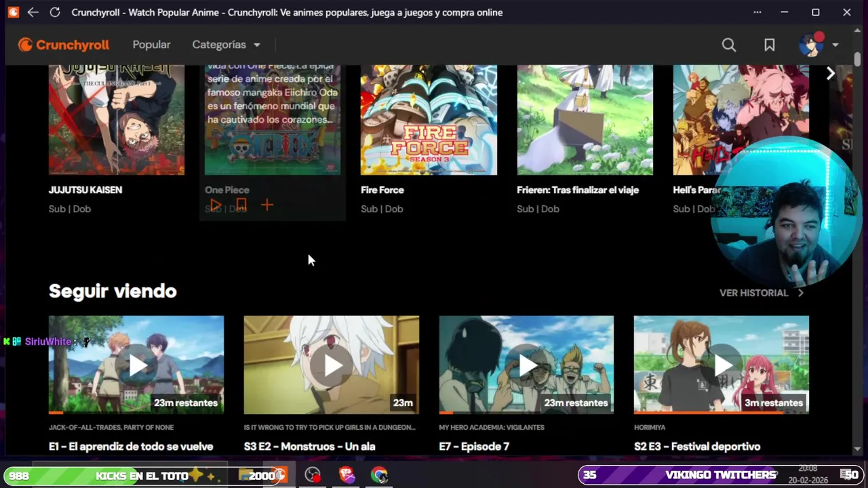Click the 'Sub | Dob' label under JUJUTSU KAISEN

70,209
